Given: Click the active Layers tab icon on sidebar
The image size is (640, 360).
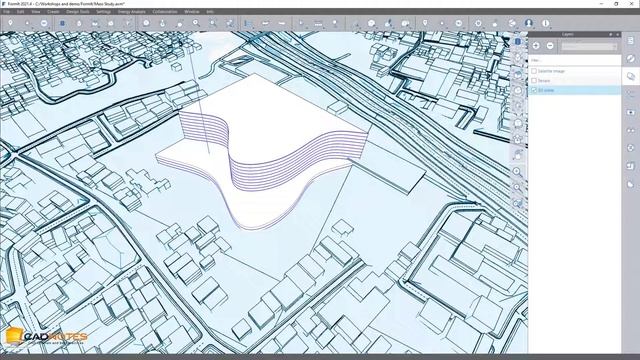Looking at the screenshot, I should coord(631,76).
